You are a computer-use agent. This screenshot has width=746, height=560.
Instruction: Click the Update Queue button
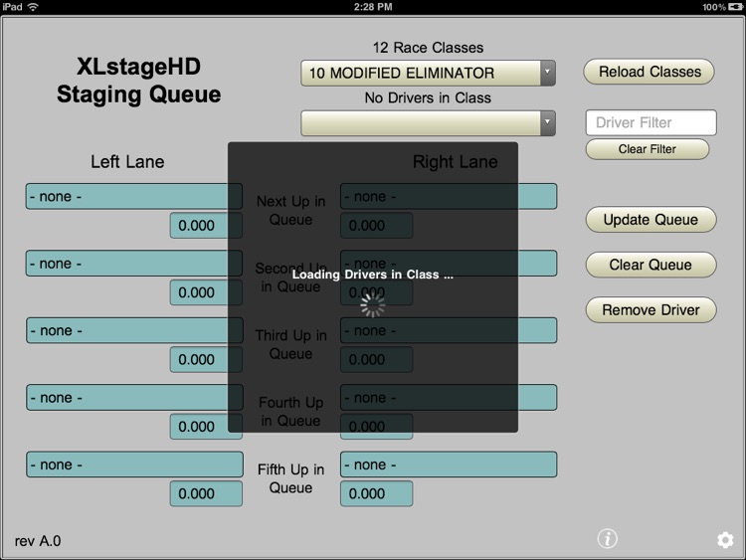651,220
